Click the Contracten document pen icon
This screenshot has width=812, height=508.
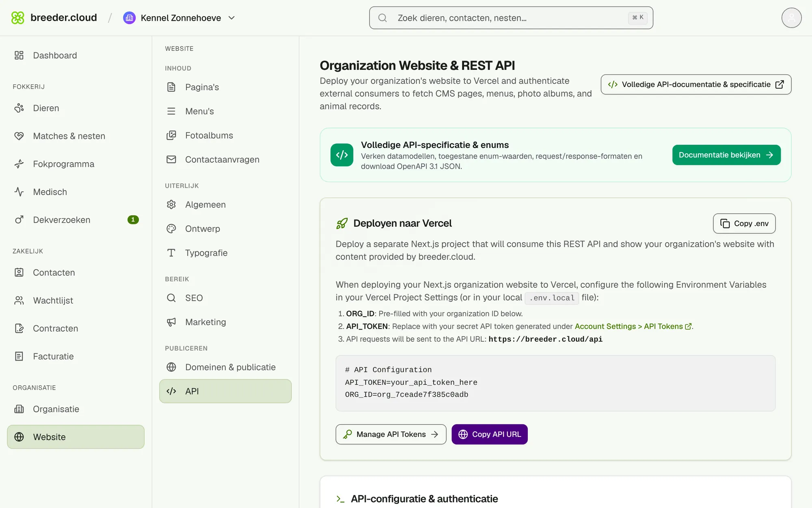click(19, 328)
